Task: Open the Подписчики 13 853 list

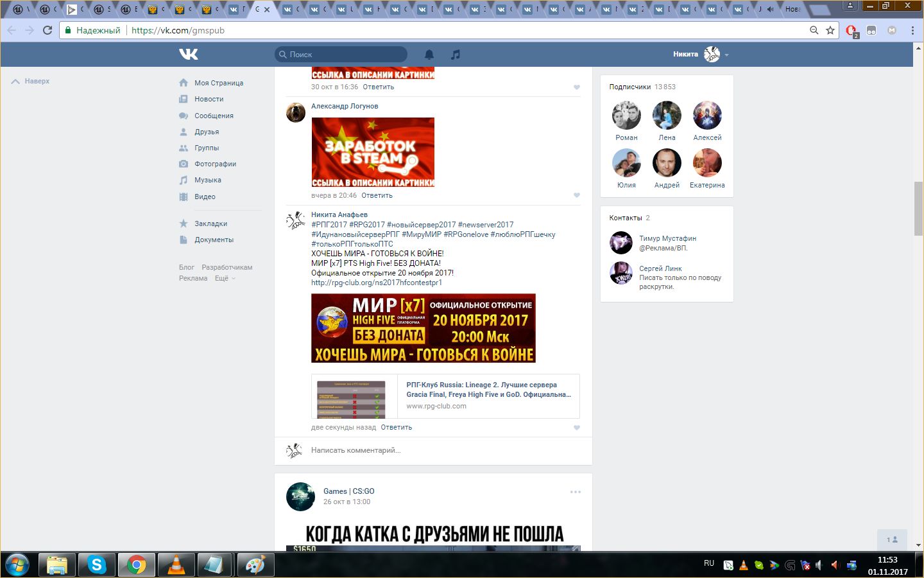Action: [x=642, y=87]
